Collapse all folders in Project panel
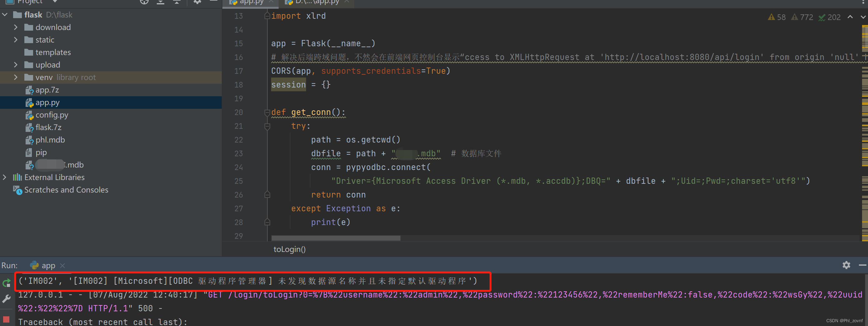The height and width of the screenshot is (326, 868). pyautogui.click(x=176, y=2)
